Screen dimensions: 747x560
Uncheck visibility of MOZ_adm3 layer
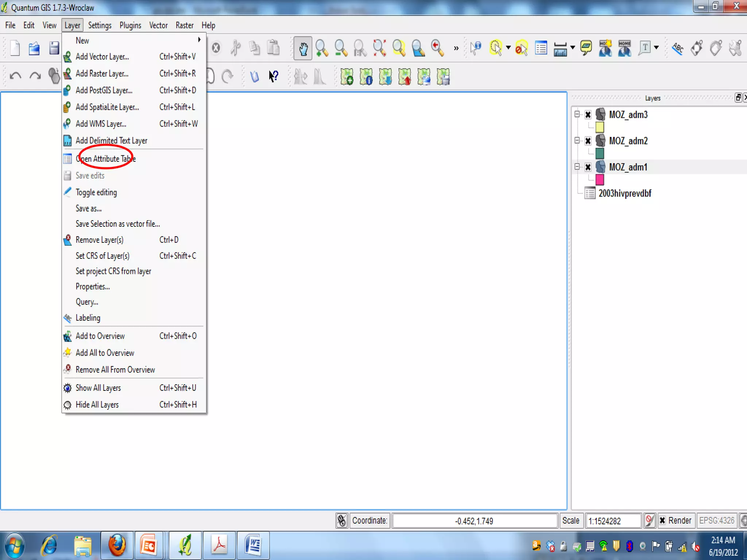point(588,115)
